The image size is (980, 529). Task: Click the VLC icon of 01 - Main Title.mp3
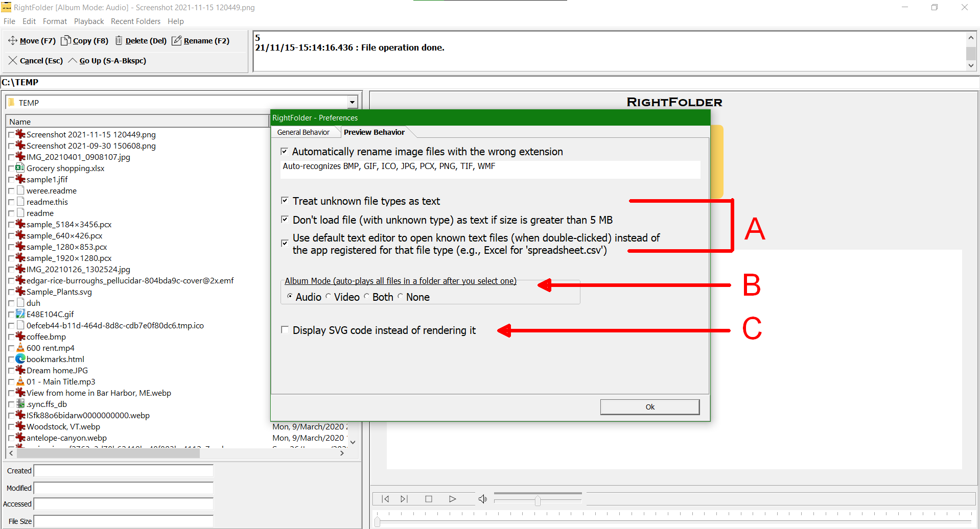click(x=20, y=381)
